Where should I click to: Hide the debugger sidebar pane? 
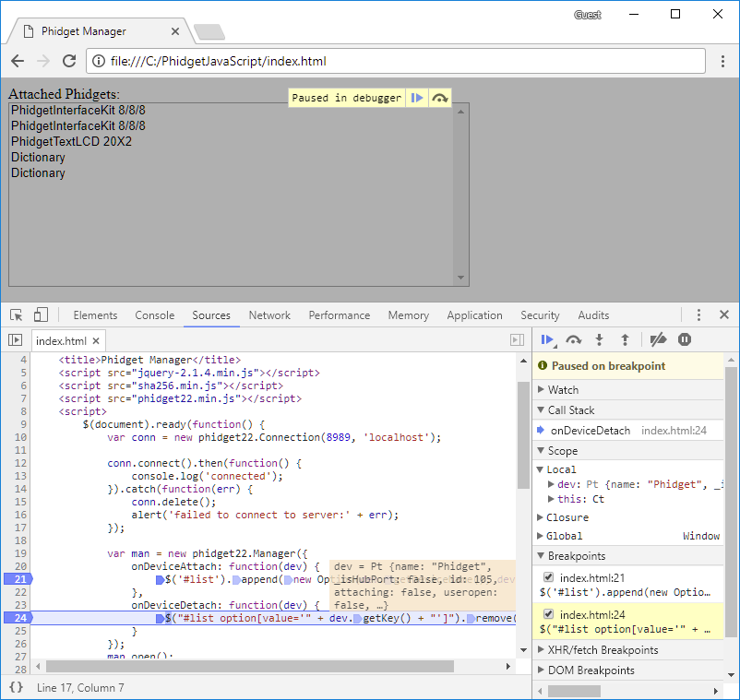coord(518,340)
